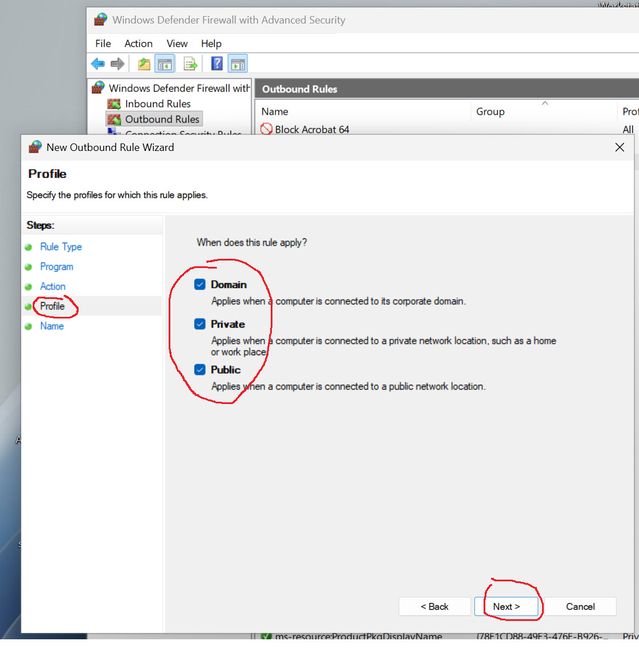639x672 pixels.
Task: Open help via the question mark icon
Action: (x=217, y=64)
